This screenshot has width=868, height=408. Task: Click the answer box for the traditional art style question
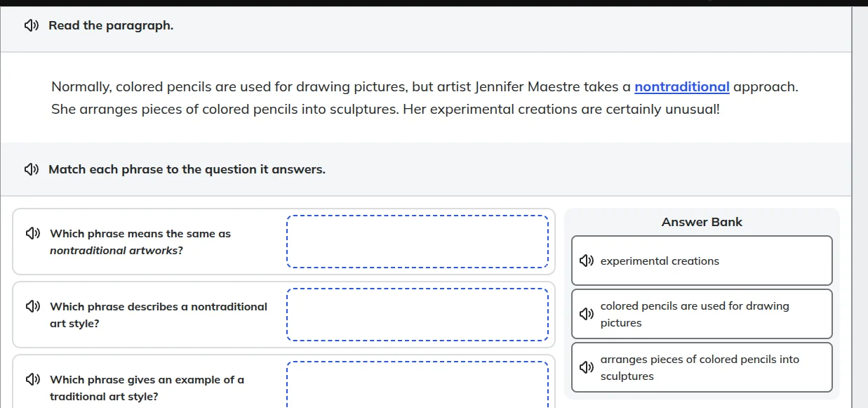(x=418, y=387)
